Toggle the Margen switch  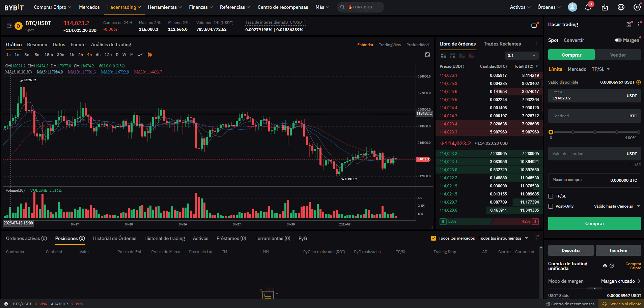[618, 40]
